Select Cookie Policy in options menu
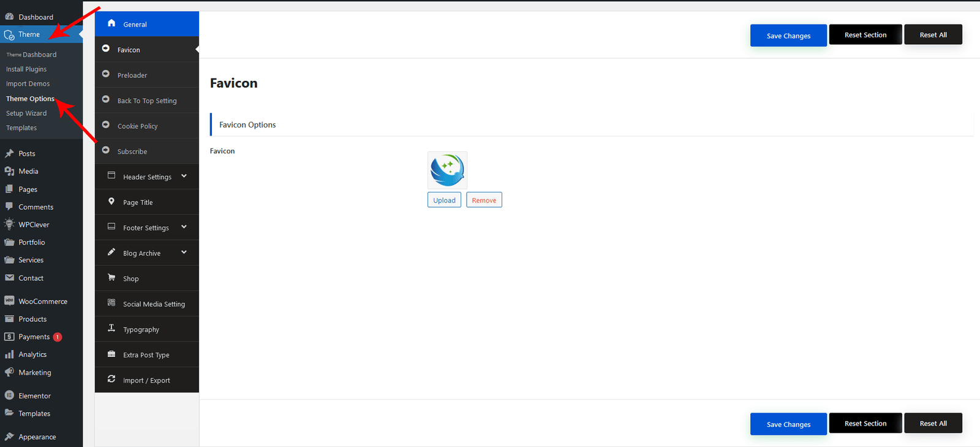 click(137, 126)
